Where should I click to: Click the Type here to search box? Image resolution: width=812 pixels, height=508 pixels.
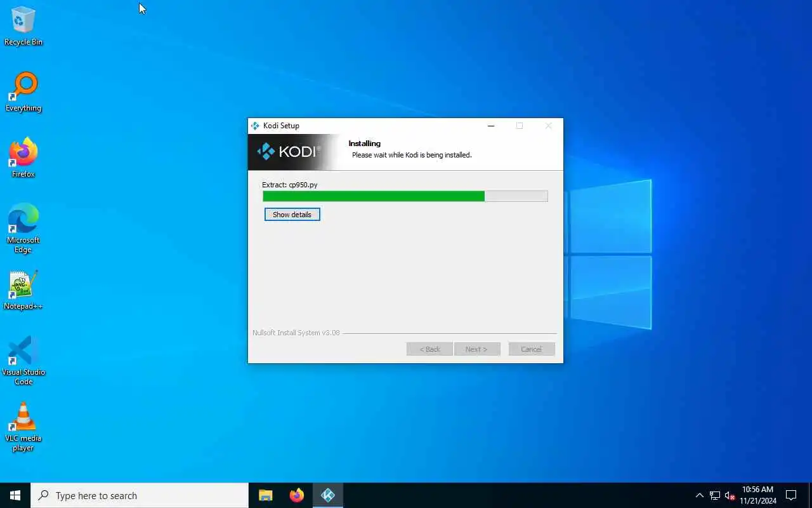pyautogui.click(x=140, y=495)
